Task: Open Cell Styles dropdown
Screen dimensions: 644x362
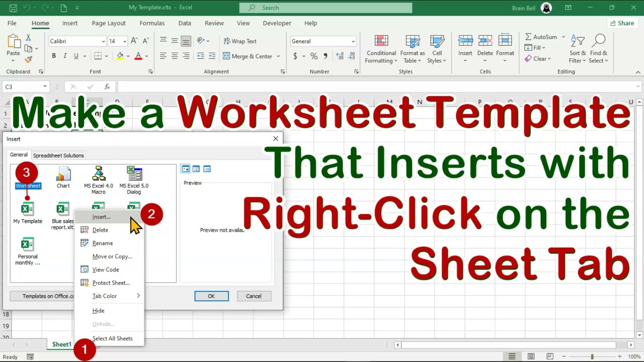Action: [437, 49]
